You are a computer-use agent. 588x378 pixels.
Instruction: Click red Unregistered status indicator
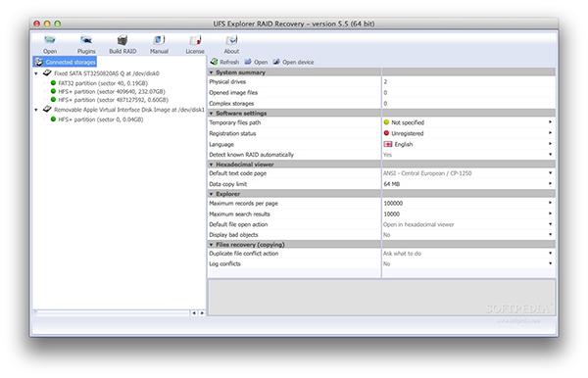387,133
